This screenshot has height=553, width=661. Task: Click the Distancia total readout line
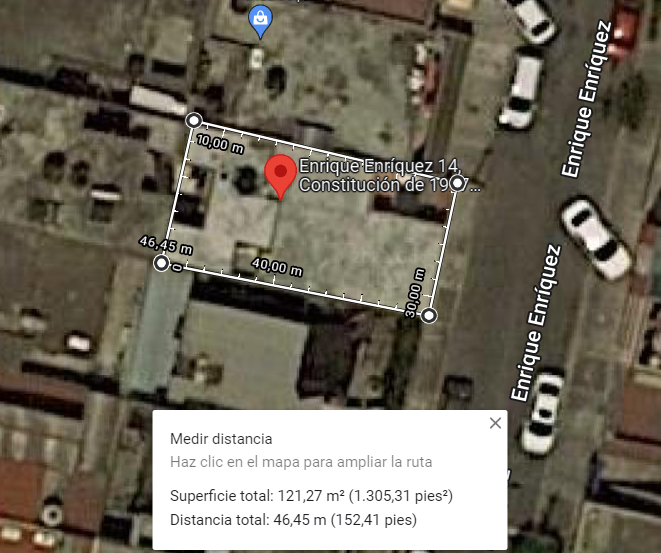293,520
